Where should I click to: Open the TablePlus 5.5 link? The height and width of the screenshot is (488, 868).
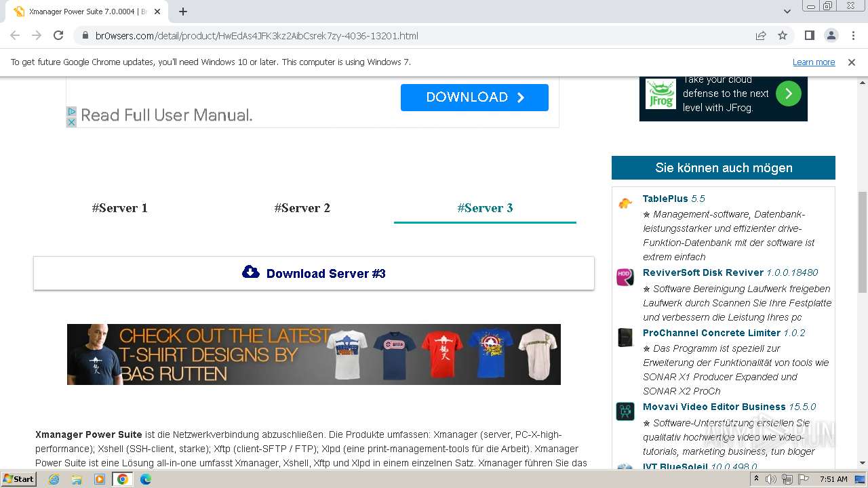[674, 199]
